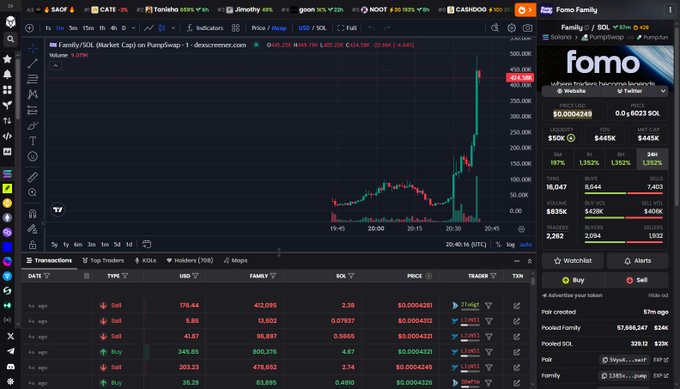The image size is (680, 389).
Task: Open TRADER column filter in transactions
Action: 493,276
